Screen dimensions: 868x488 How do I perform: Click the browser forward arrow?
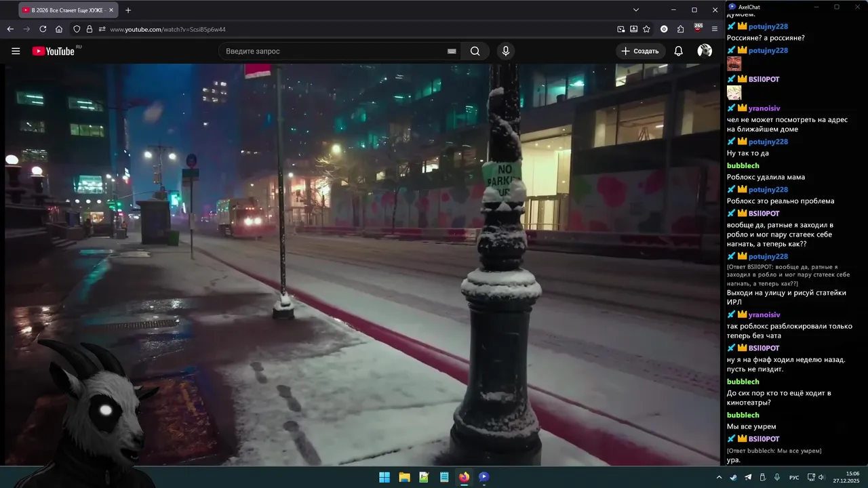click(26, 29)
